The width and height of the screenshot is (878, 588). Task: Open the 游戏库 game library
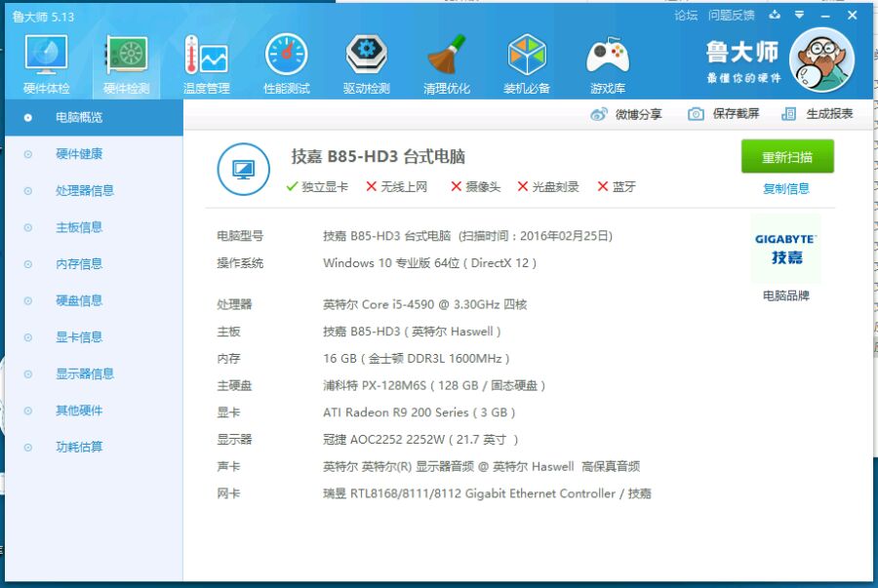pyautogui.click(x=608, y=64)
